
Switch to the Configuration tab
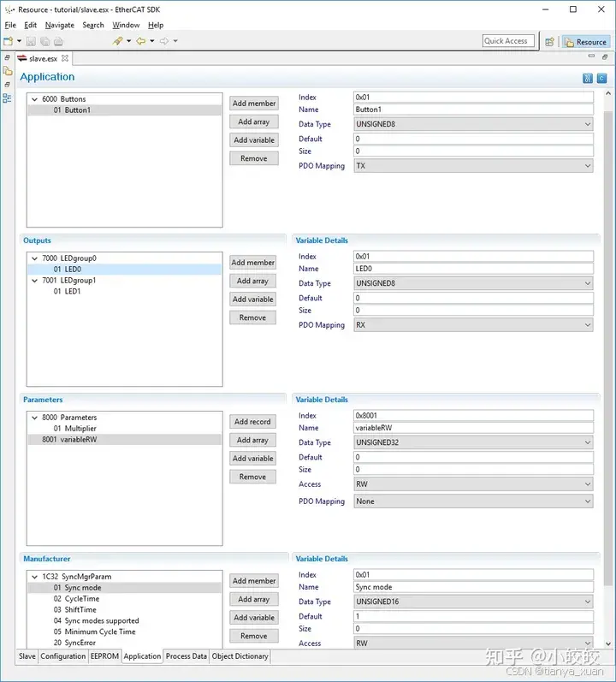point(63,656)
